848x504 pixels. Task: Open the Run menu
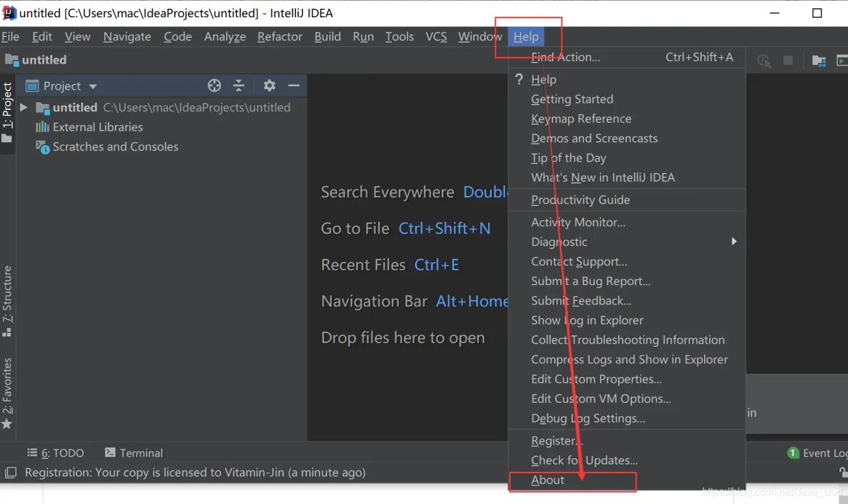pos(363,37)
